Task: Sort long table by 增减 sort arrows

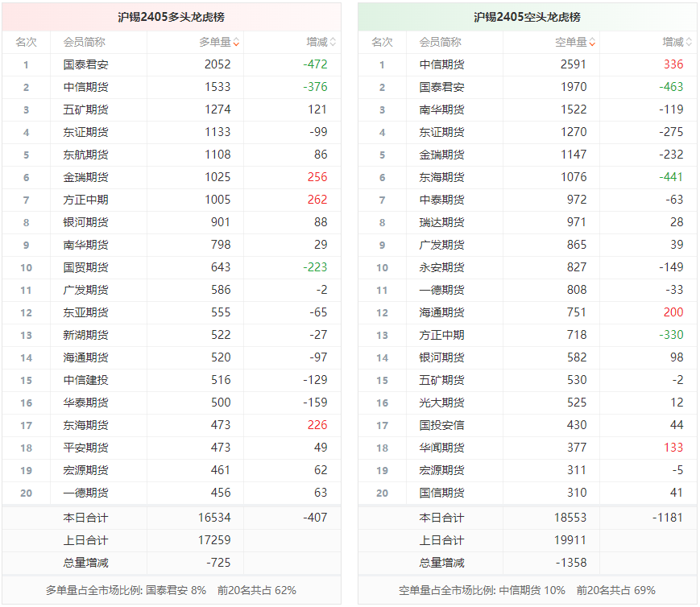Action: point(333,43)
